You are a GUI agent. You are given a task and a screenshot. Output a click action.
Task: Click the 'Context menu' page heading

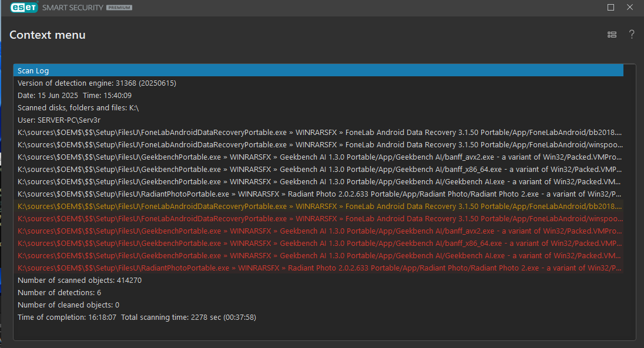coord(47,35)
